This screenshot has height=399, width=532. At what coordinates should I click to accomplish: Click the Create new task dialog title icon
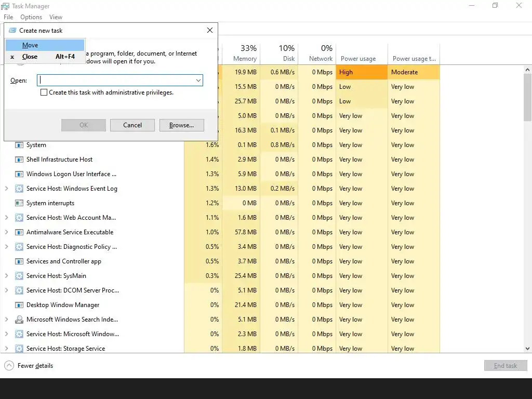coord(12,31)
